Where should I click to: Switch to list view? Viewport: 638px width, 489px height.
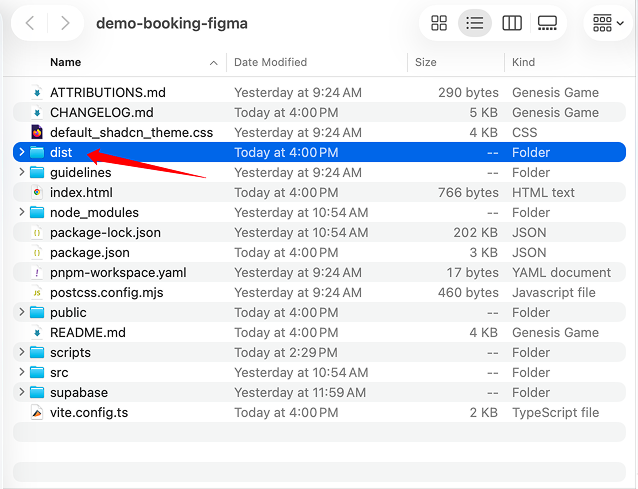(474, 23)
